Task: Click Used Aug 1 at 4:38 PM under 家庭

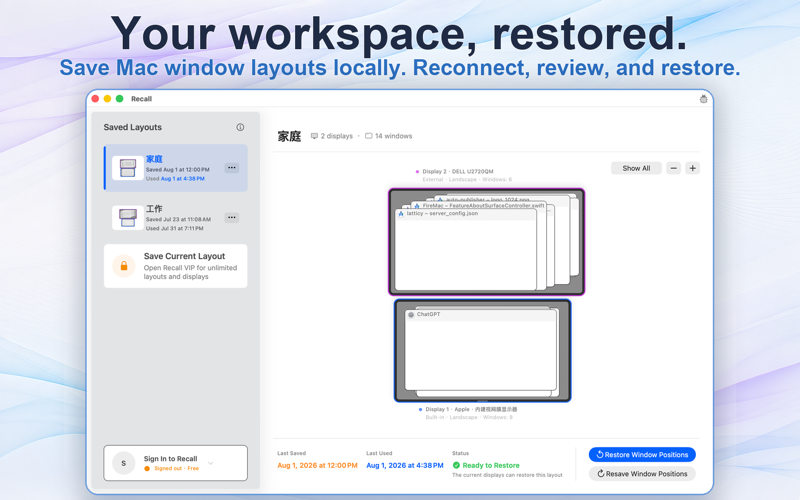Action: pos(175,179)
